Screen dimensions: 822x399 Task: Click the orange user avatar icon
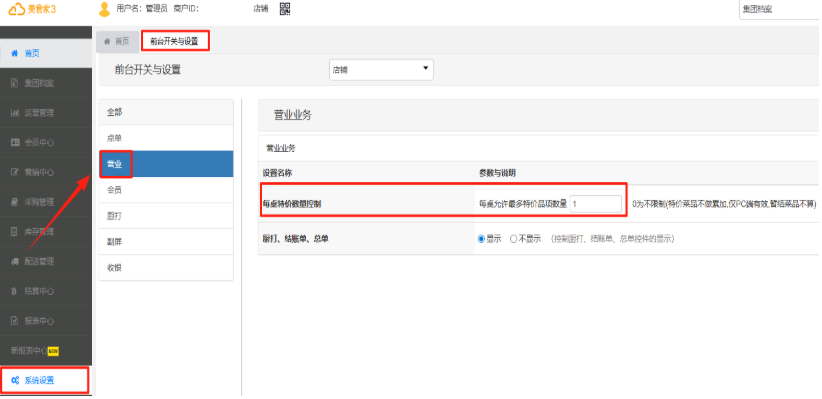(104, 9)
